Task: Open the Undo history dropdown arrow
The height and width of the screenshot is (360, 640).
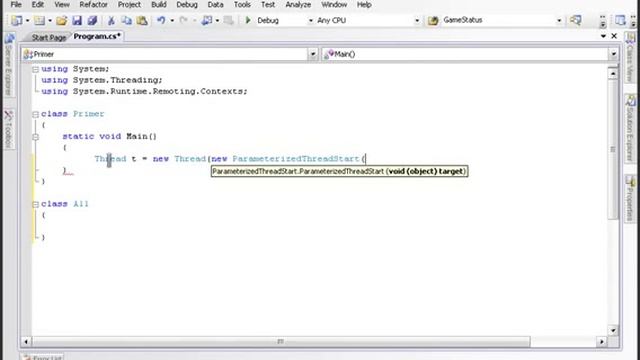Action: coord(172,20)
